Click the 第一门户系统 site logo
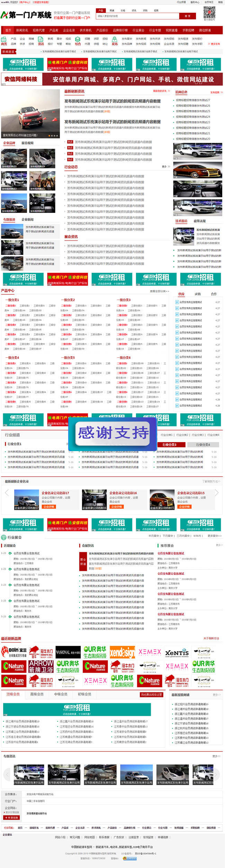 click(x=26, y=15)
